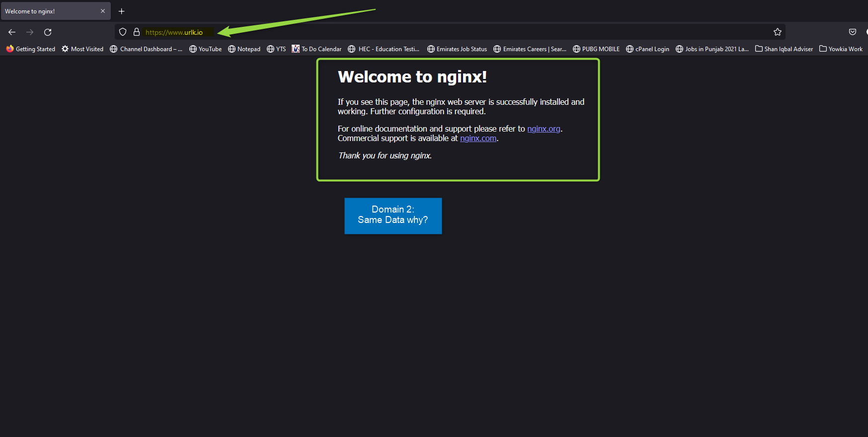Expand the Most Visited bookmarks
The height and width of the screenshot is (437, 868).
click(82, 49)
